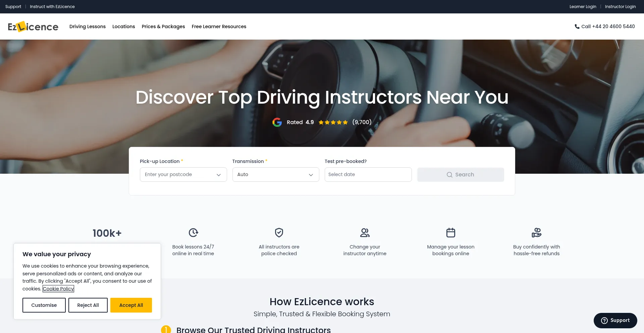Open Customise cookie preferences

(x=44, y=305)
